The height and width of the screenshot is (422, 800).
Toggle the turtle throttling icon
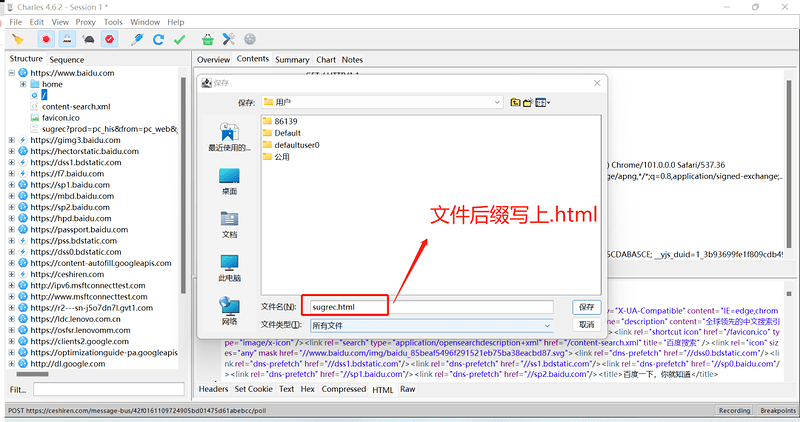pos(88,39)
